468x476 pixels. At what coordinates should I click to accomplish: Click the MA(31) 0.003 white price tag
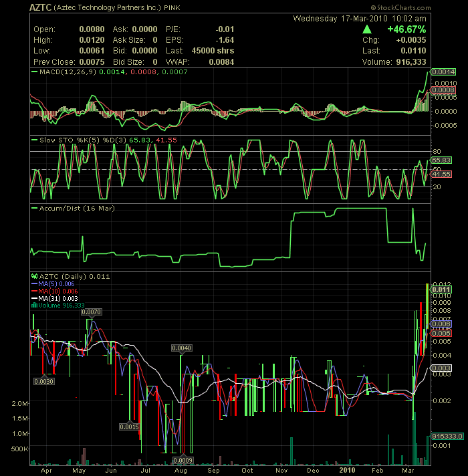(x=441, y=368)
